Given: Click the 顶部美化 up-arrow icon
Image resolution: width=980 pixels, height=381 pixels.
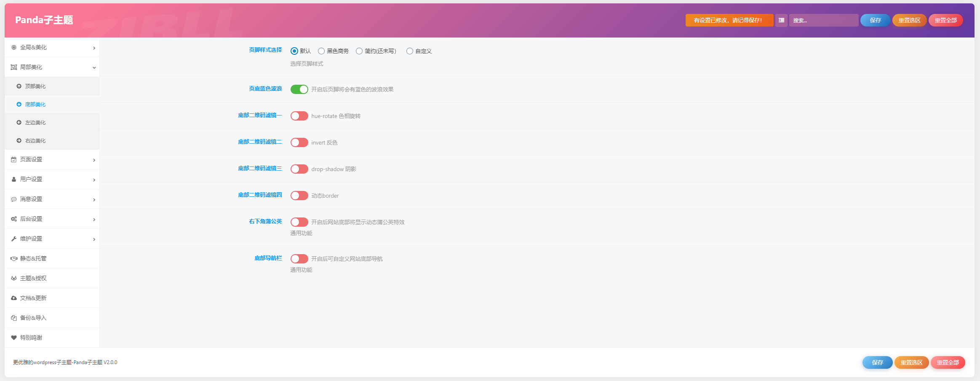Looking at the screenshot, I should click(19, 86).
